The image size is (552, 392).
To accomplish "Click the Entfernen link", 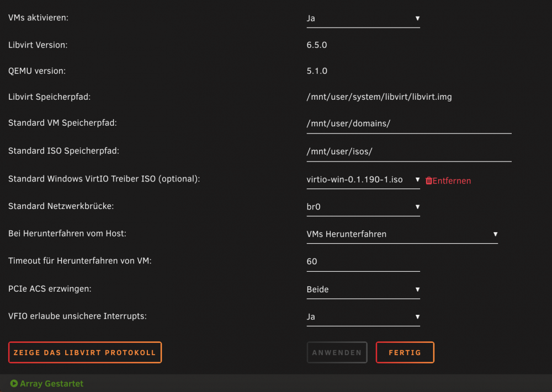I will point(452,181).
